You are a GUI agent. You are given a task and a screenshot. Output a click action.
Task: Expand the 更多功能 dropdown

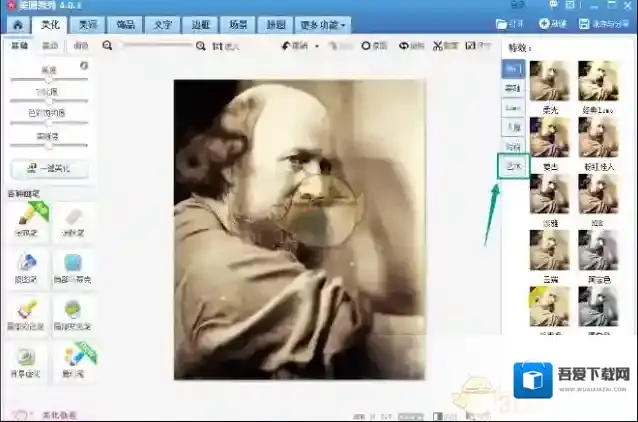(323, 25)
